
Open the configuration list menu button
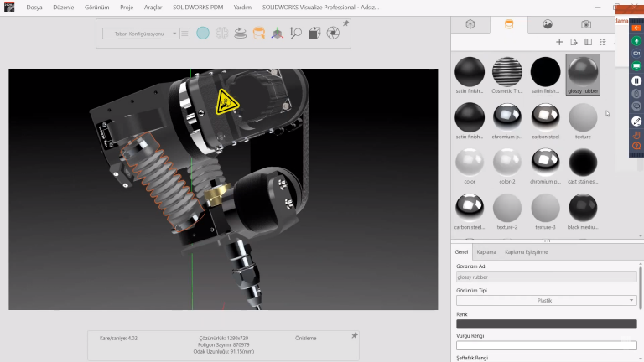click(184, 34)
